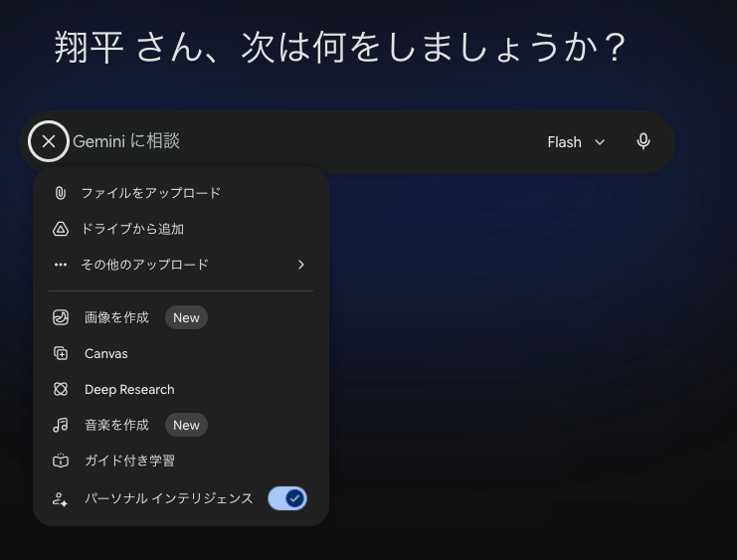Click the image creation icon
Screen dimensions: 737x560
coord(60,317)
